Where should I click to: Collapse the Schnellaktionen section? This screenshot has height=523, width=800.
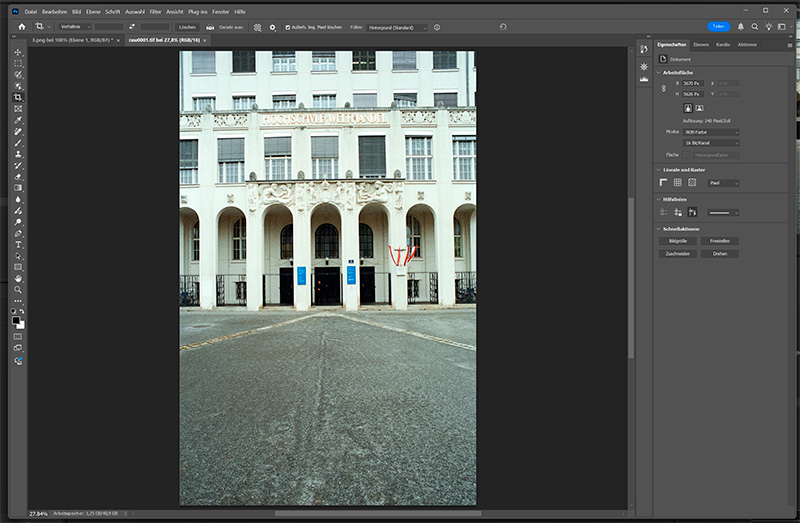coord(659,229)
